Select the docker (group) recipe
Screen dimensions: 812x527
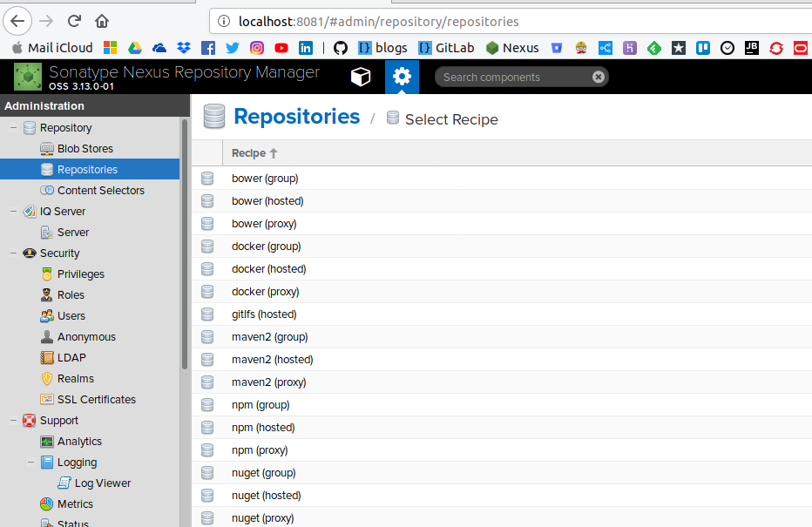tap(501, 247)
